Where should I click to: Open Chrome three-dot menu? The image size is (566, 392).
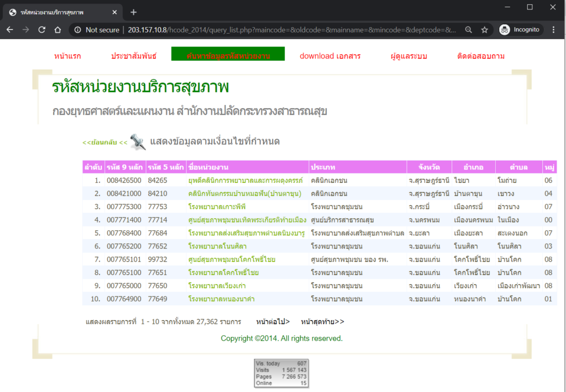(553, 30)
